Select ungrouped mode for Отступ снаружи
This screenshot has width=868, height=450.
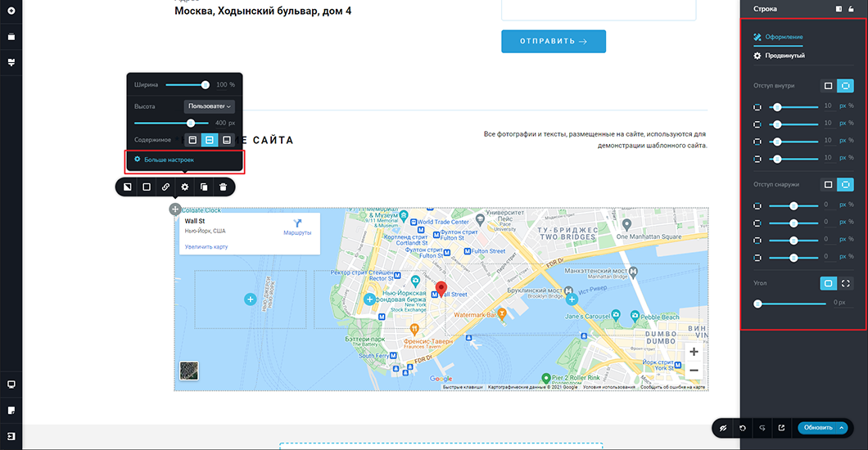click(845, 185)
